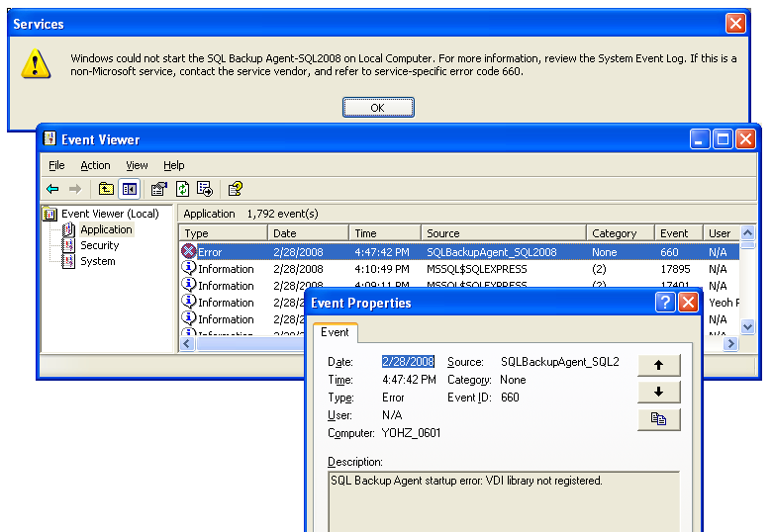Click the Event Properties context help button
The width and height of the screenshot is (773, 532).
click(x=665, y=303)
